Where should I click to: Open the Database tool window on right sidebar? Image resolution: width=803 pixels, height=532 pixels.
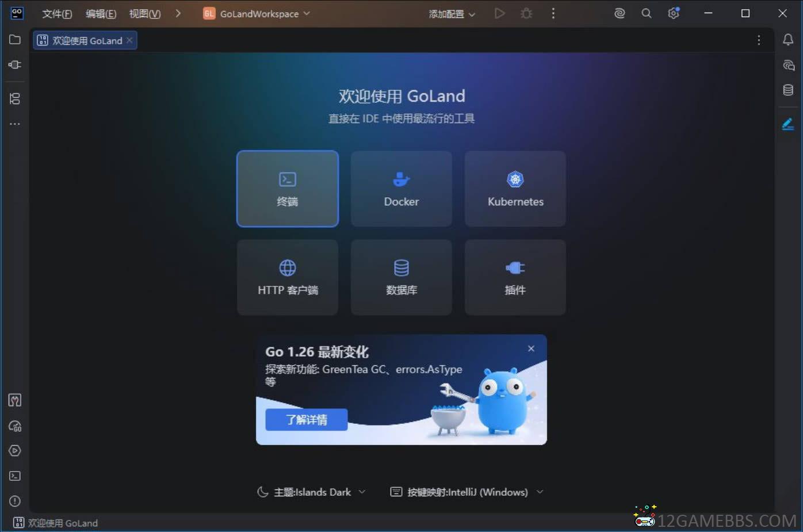coord(788,90)
